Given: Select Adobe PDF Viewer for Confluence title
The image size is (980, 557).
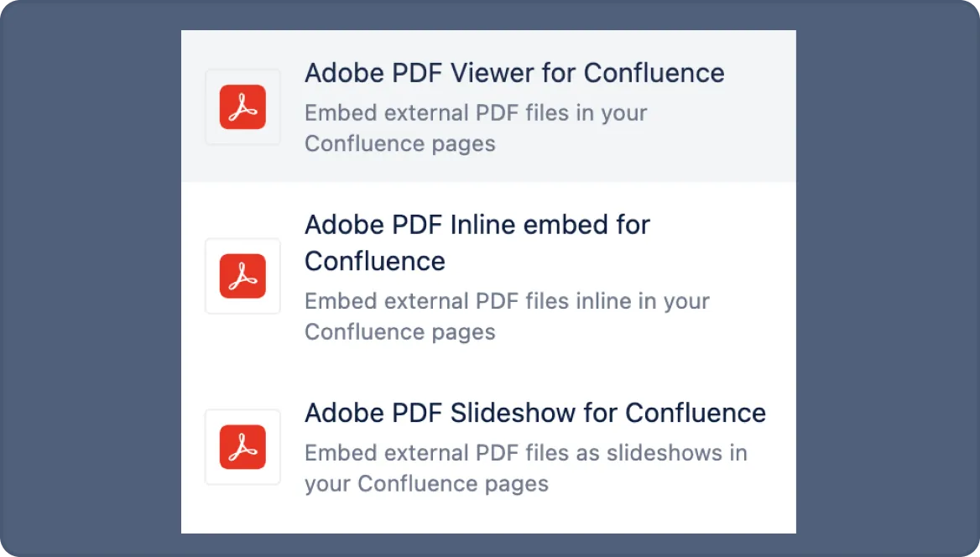Looking at the screenshot, I should tap(514, 73).
